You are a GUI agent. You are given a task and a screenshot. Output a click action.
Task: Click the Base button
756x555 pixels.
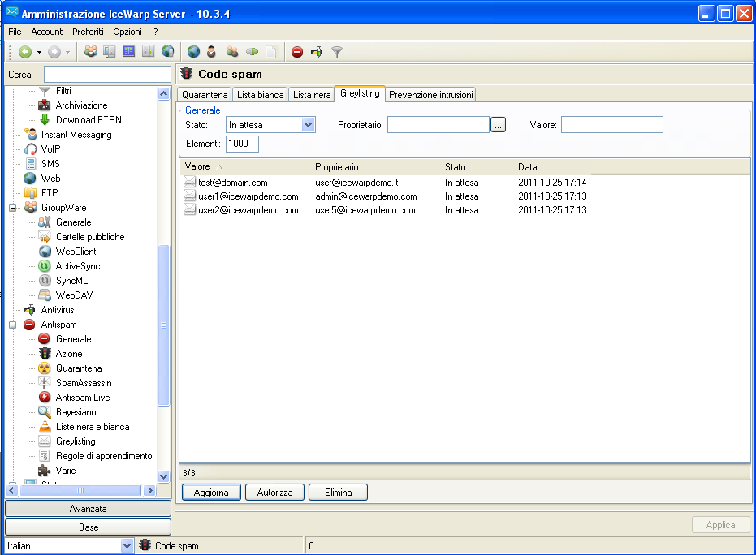88,527
